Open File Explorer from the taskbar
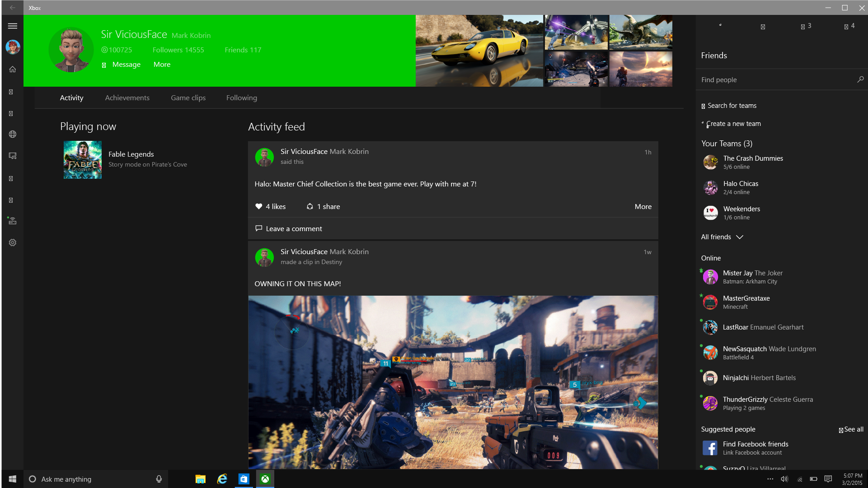The image size is (868, 488). pyautogui.click(x=200, y=479)
